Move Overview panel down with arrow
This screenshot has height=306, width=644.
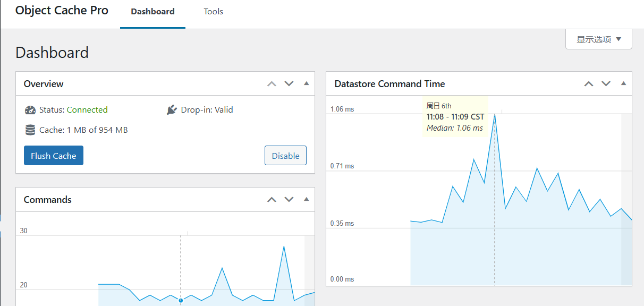pos(289,83)
